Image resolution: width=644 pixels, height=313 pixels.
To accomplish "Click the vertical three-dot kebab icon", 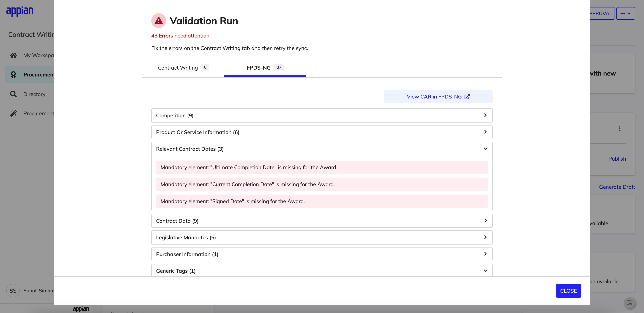I will tap(620, 129).
